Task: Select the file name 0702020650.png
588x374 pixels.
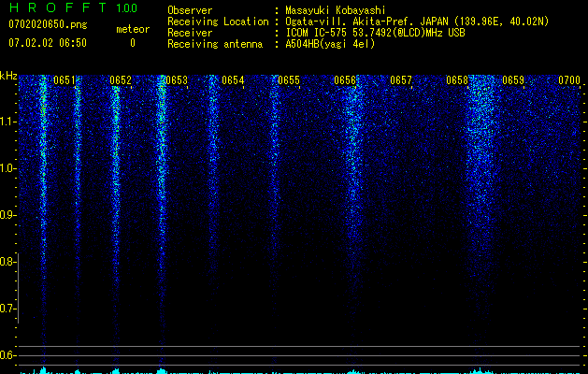Action: tap(48, 24)
